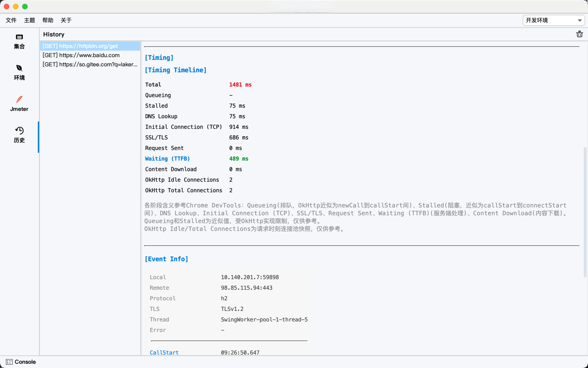Click the Total value 1481 ms
Image resolution: width=588 pixels, height=368 pixels.
tap(240, 85)
